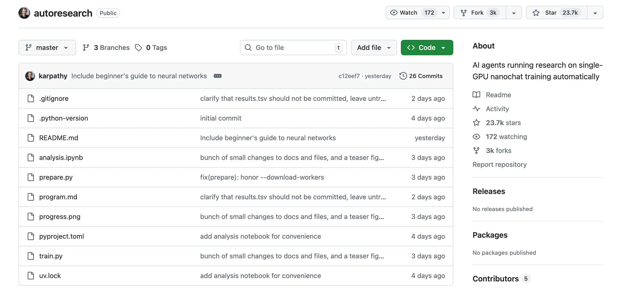Click the pulse icon beside Activity
The image size is (644, 291).
476,109
